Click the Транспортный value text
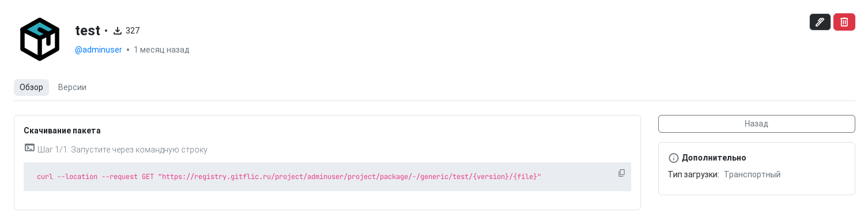 (x=752, y=174)
